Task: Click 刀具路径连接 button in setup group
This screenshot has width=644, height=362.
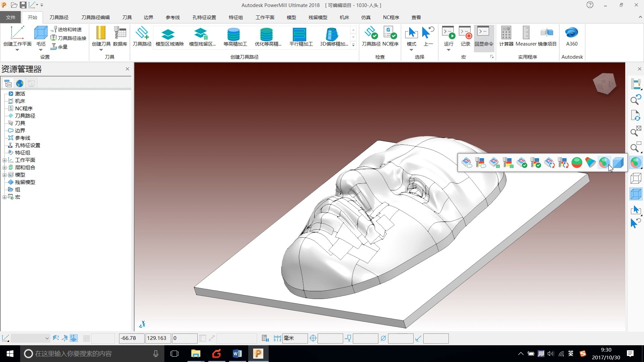Action: (x=69, y=38)
